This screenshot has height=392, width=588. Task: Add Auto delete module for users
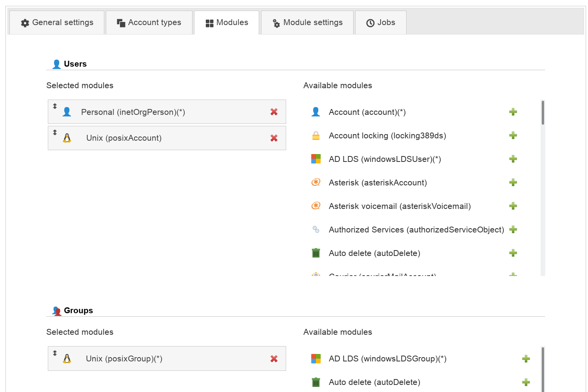pyautogui.click(x=513, y=253)
